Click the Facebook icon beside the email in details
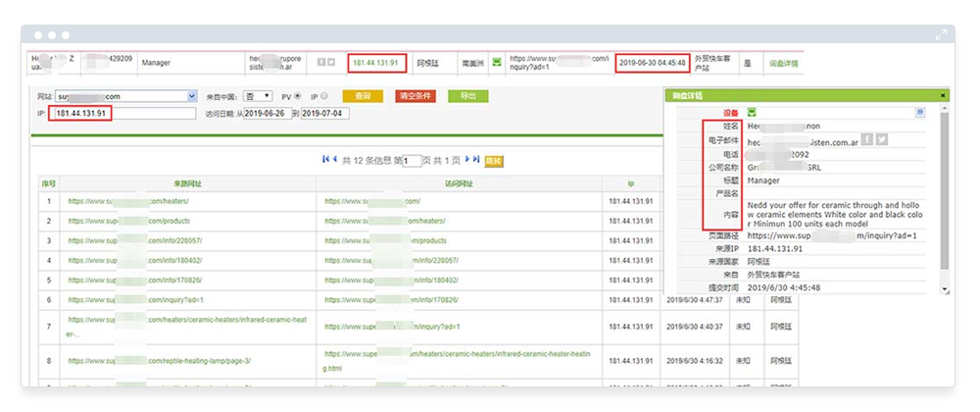 [x=866, y=139]
